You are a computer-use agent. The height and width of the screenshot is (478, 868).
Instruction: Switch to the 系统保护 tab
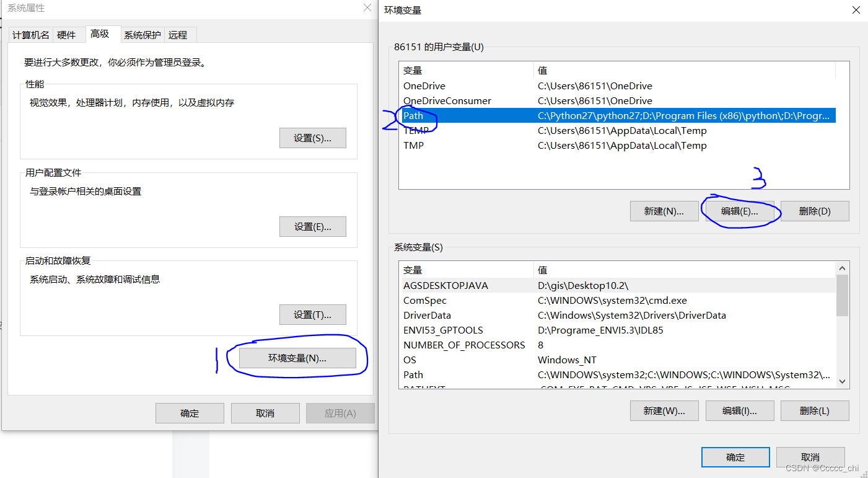click(142, 34)
